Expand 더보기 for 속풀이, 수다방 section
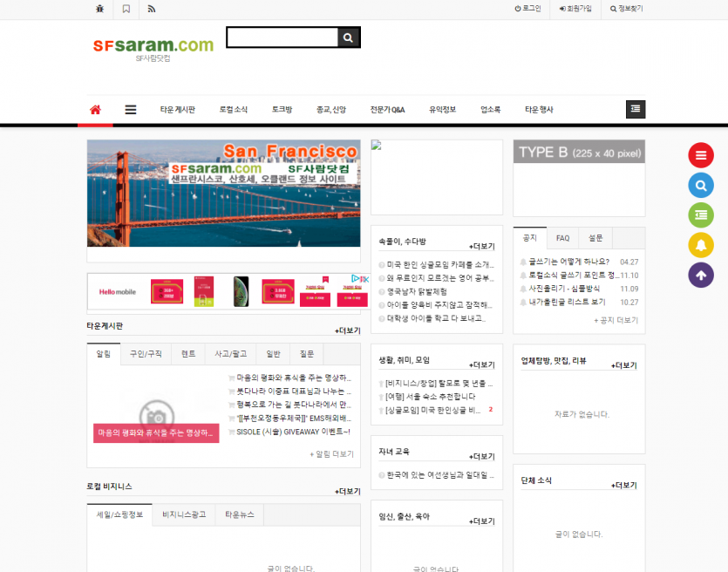Image resolution: width=728 pixels, height=572 pixels. 481,246
